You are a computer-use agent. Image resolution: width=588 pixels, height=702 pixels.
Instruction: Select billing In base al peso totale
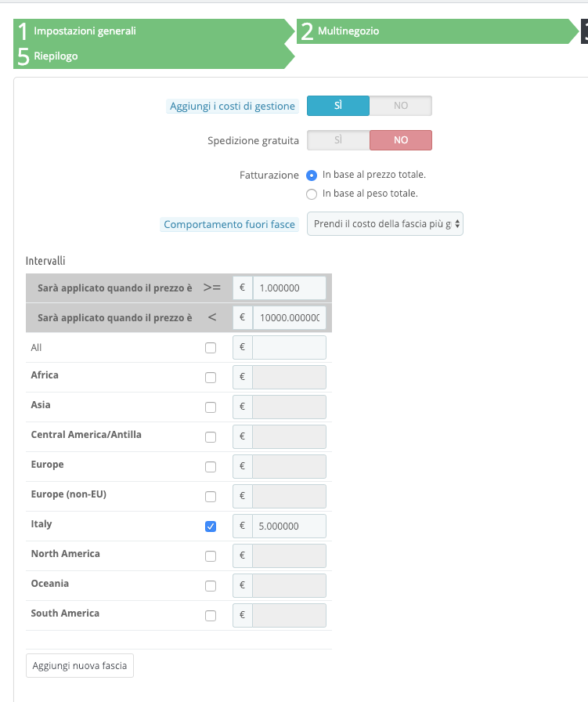pos(312,194)
